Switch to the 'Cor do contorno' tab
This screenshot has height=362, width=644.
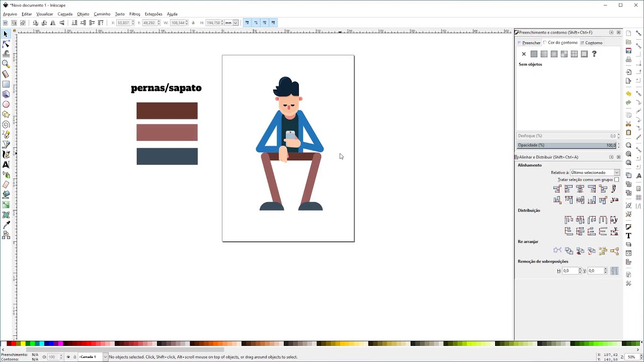[x=560, y=43]
